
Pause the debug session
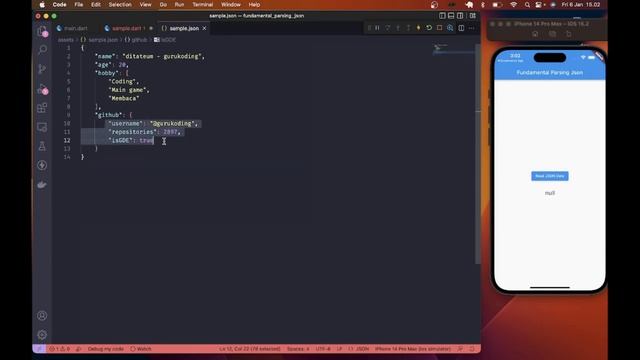click(x=377, y=28)
